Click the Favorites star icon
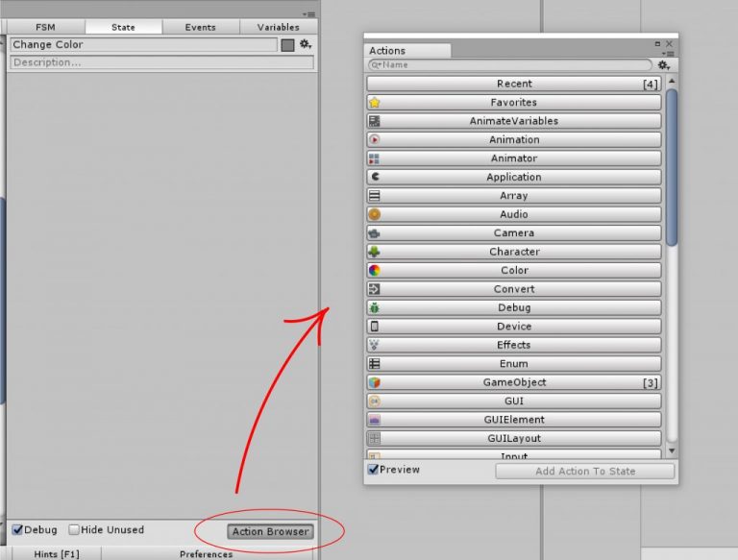Image resolution: width=738 pixels, height=560 pixels. point(375,103)
